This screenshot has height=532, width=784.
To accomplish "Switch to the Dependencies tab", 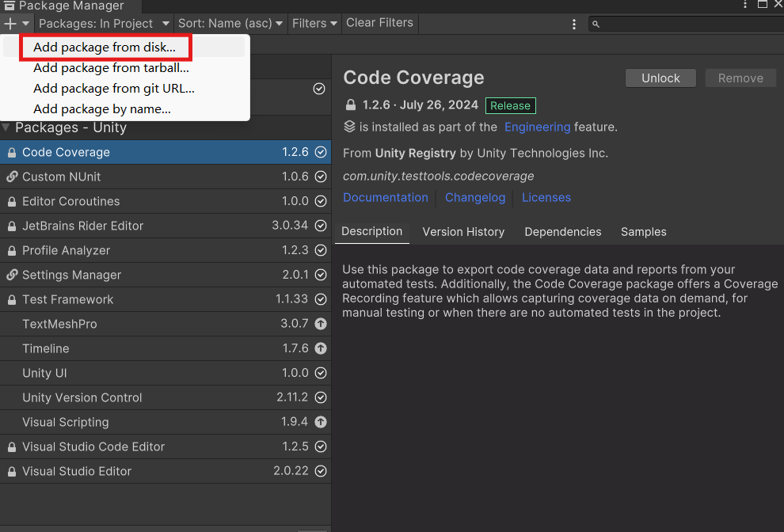I will 562,232.
